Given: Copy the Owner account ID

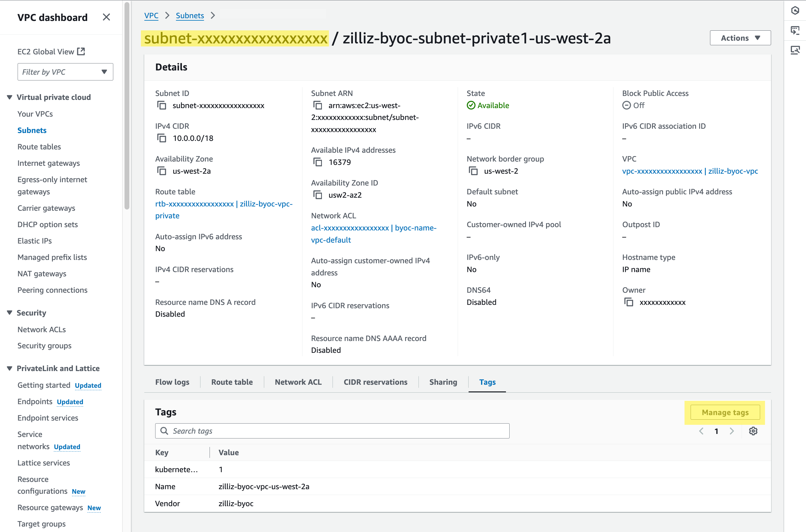Looking at the screenshot, I should [x=629, y=302].
